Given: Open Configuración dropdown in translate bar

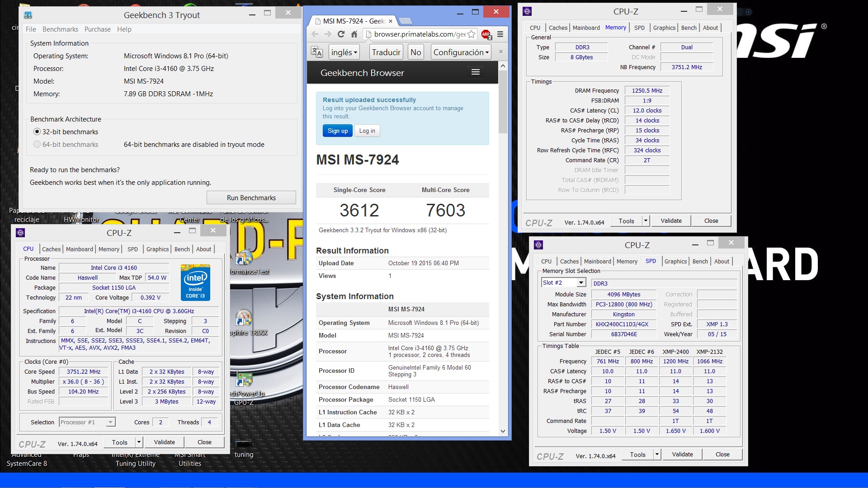Looking at the screenshot, I should [461, 52].
